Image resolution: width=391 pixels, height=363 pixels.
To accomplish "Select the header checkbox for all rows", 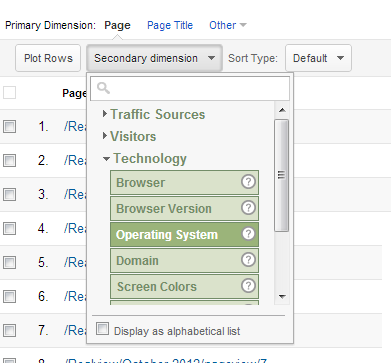I will tap(9, 92).
